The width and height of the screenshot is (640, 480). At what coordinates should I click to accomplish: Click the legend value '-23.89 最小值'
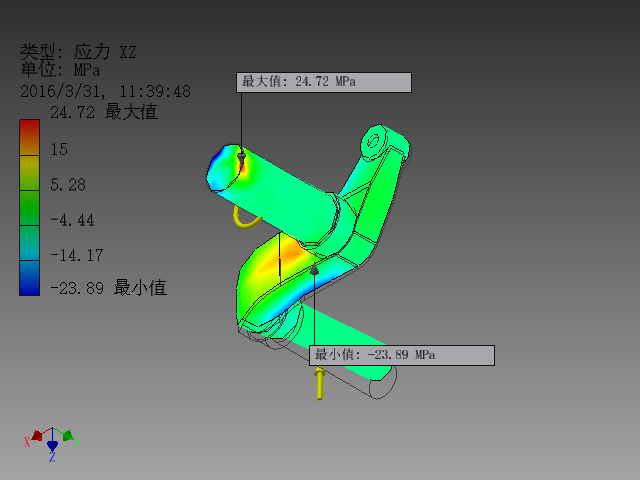click(109, 288)
